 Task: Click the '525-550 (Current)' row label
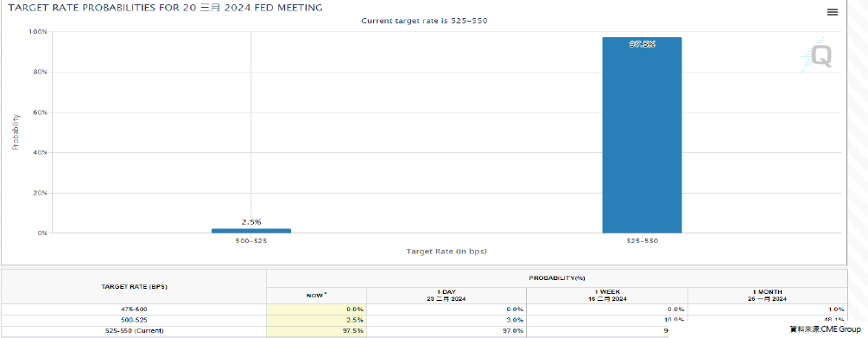[x=134, y=331]
